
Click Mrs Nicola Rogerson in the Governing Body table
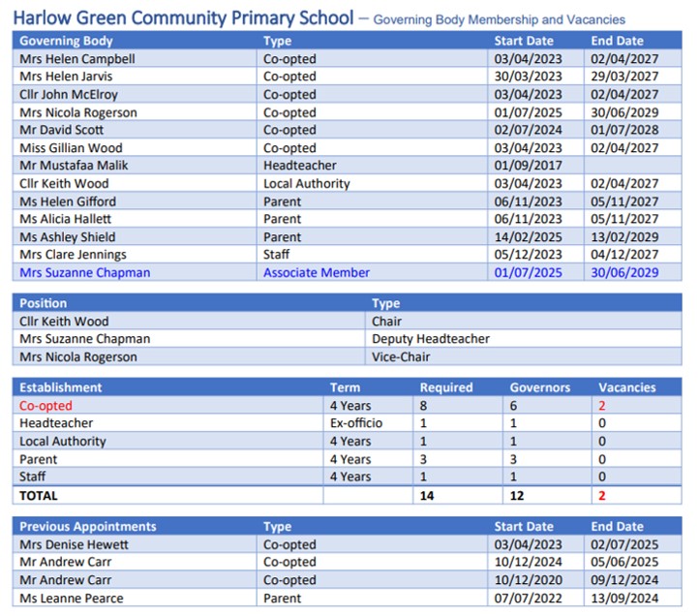coord(78,112)
